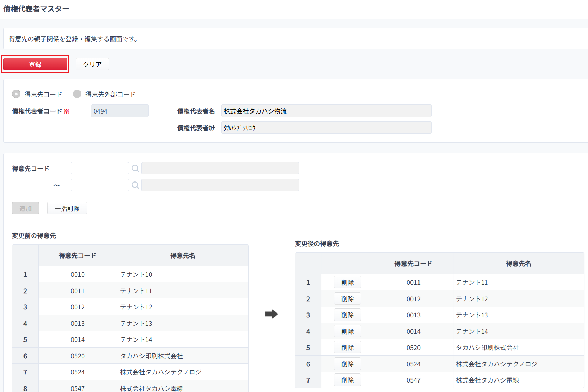Select テナント12 in 変更前 table

coord(183,307)
